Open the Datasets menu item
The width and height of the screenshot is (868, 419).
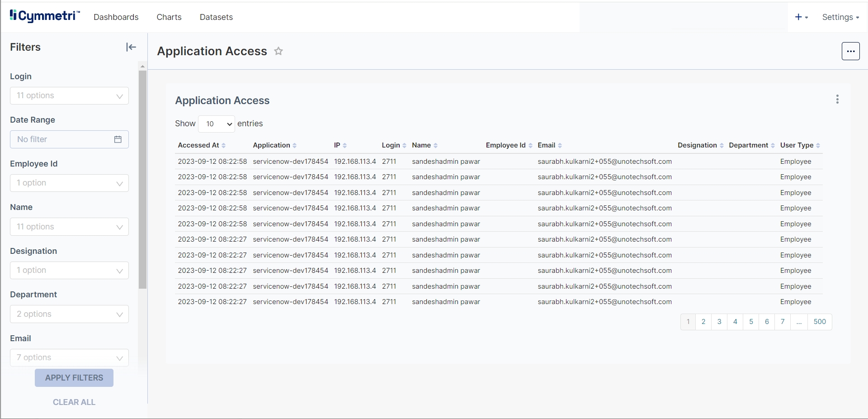[x=216, y=17]
